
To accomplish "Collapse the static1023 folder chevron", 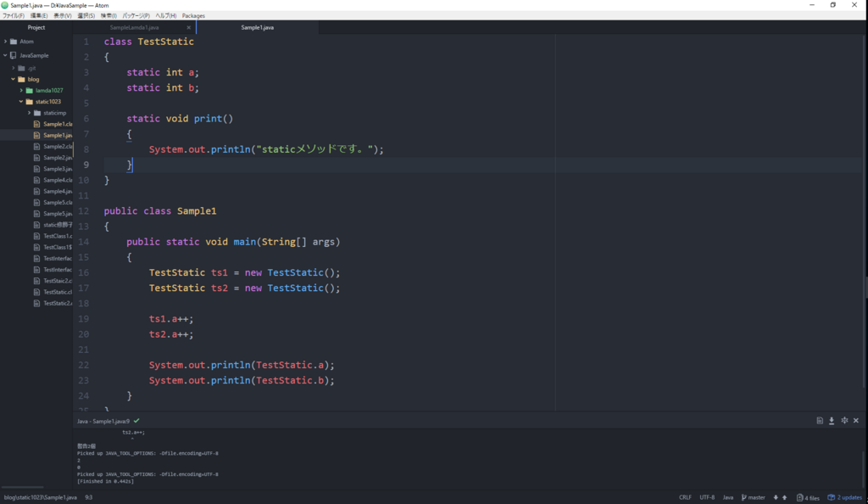I will 21,101.
